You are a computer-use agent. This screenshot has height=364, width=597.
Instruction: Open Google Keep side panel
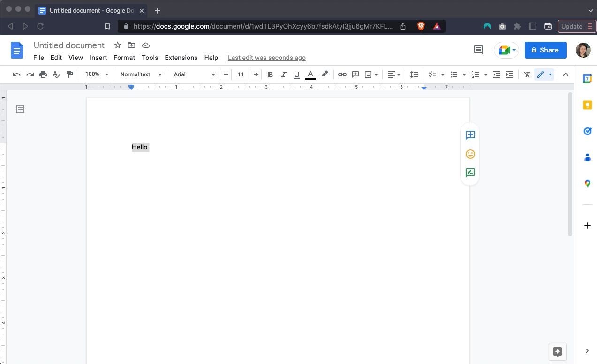(587, 105)
